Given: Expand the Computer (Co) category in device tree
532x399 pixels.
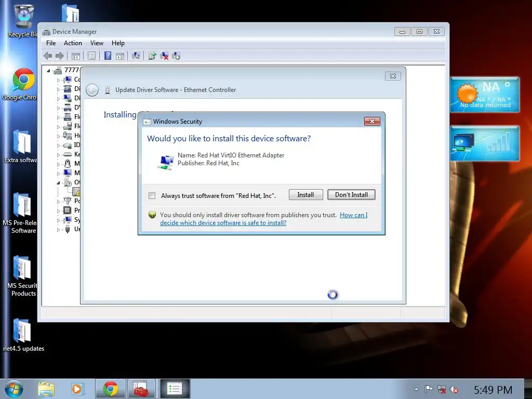Looking at the screenshot, I should tap(58, 80).
